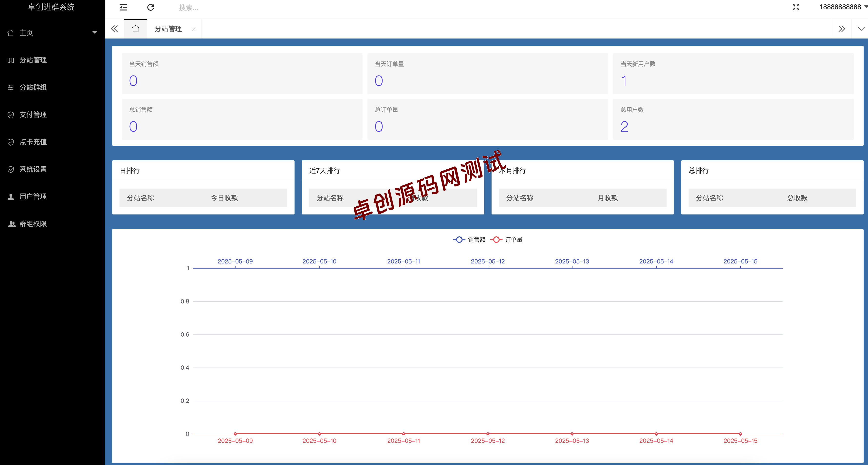Click the 搜索 search field
This screenshot has height=465, width=868.
point(188,7)
